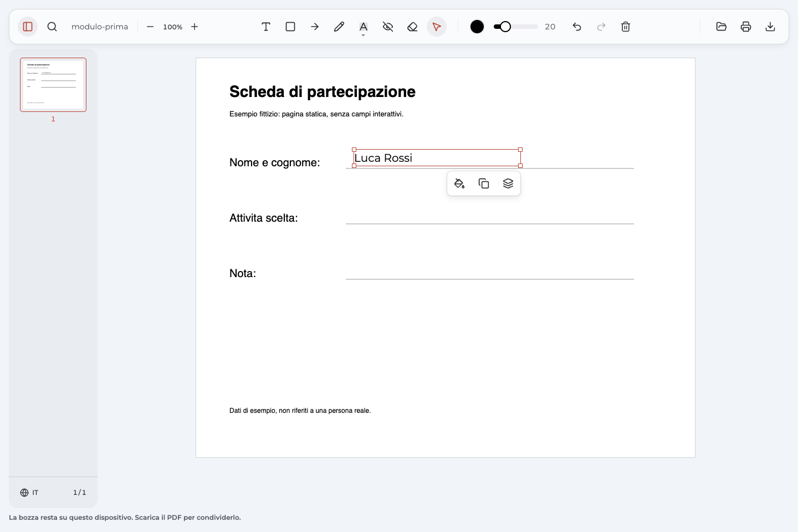Click the modulo-prima file name
The height and width of the screenshot is (532, 798).
tap(100, 27)
